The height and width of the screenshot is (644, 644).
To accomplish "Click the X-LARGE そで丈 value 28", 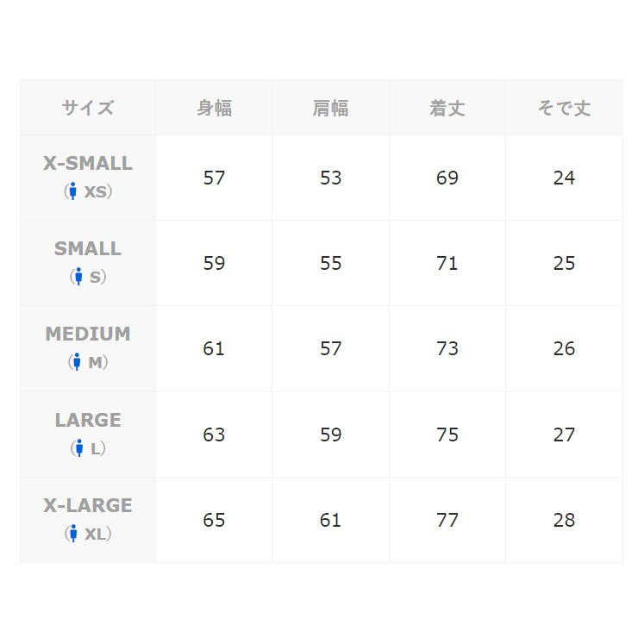I will pyautogui.click(x=564, y=520).
